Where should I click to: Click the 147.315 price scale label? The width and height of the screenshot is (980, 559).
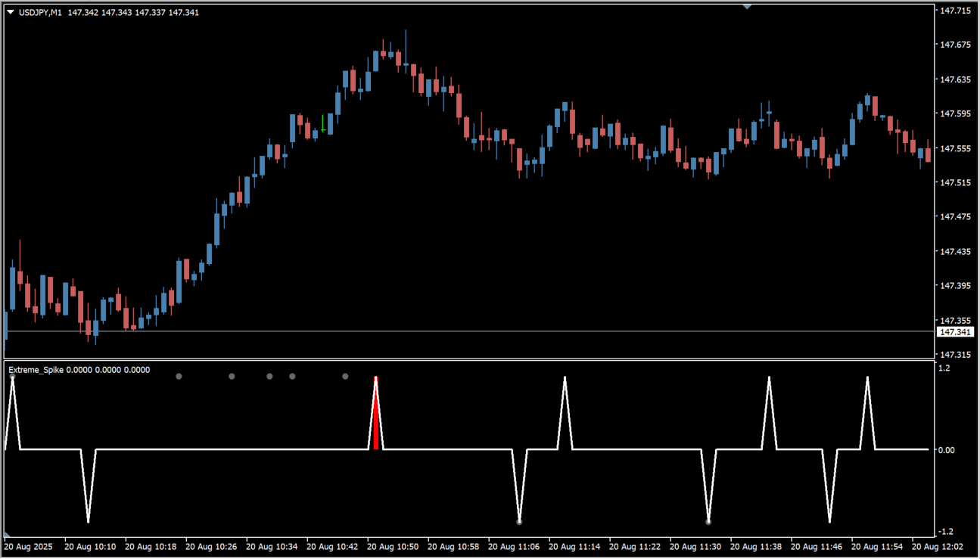point(955,355)
